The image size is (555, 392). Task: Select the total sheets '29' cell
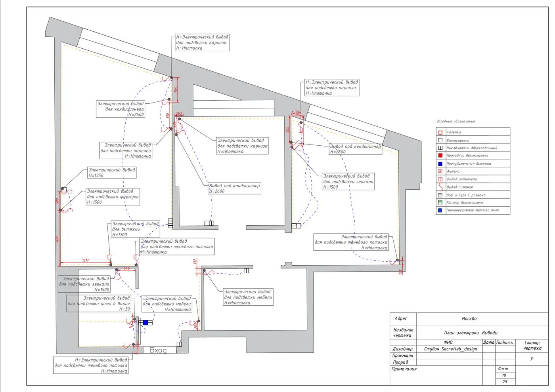[505, 382]
